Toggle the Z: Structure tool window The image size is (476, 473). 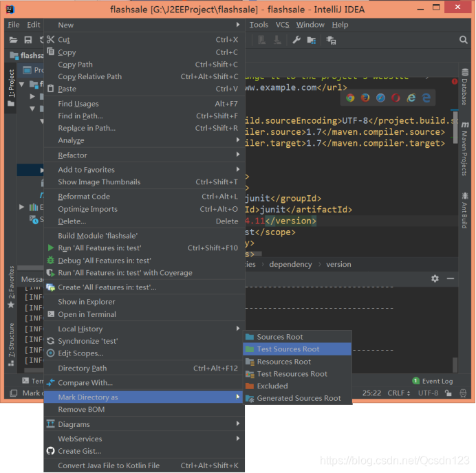(x=11, y=344)
